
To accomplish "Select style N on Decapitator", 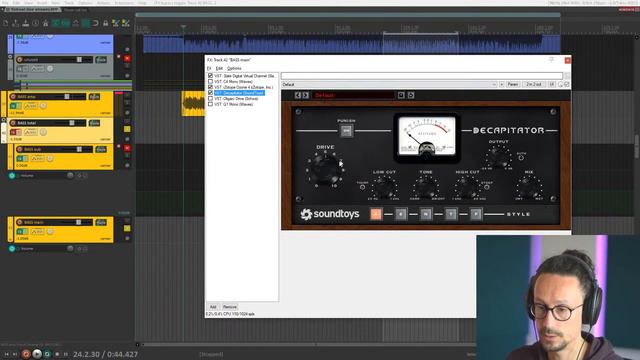I will coord(426,214).
